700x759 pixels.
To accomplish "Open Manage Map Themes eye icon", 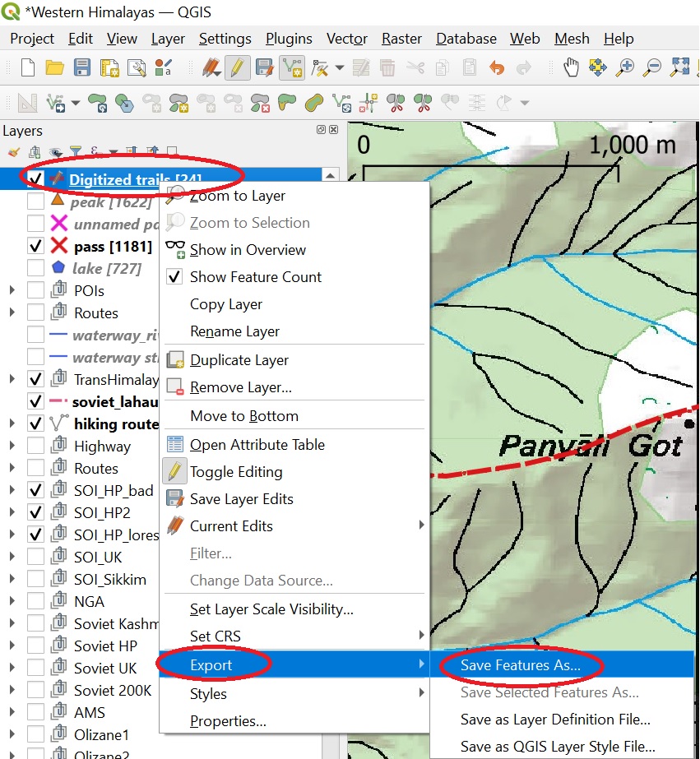I will pyautogui.click(x=56, y=152).
